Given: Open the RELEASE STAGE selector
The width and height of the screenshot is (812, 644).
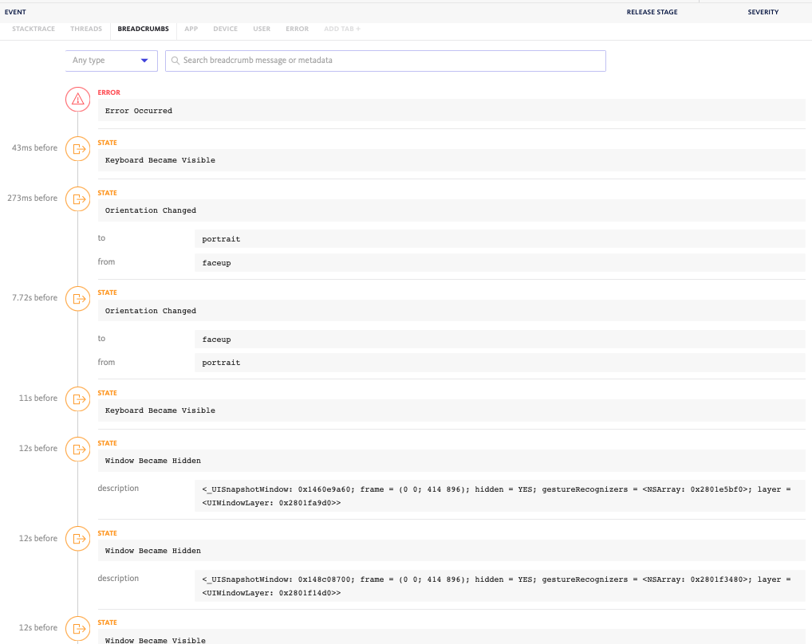Looking at the screenshot, I should point(652,12).
